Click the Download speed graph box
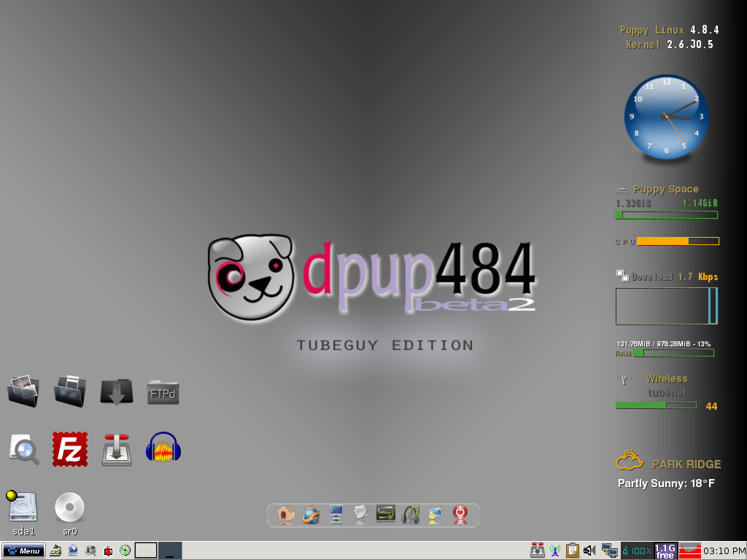Image resolution: width=747 pixels, height=560 pixels. [667, 306]
